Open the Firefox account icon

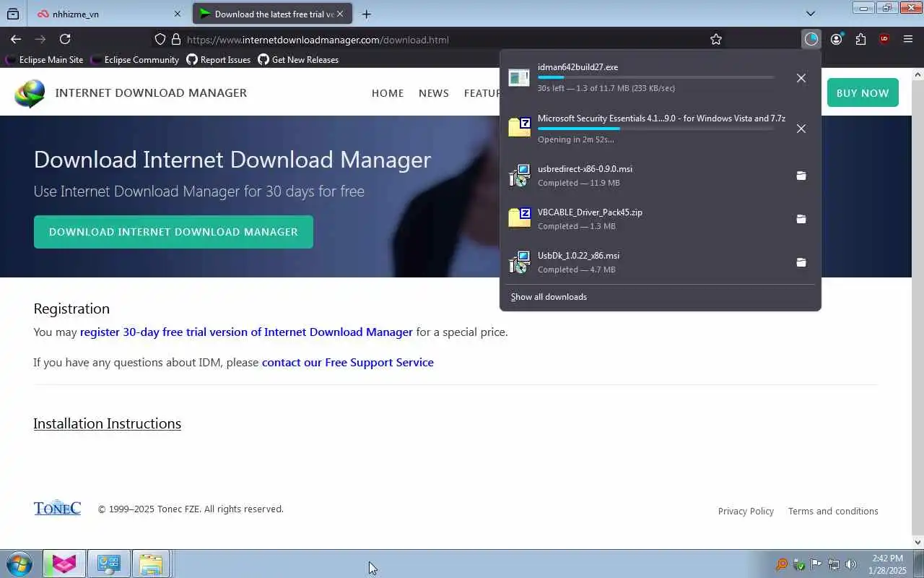pyautogui.click(x=836, y=39)
